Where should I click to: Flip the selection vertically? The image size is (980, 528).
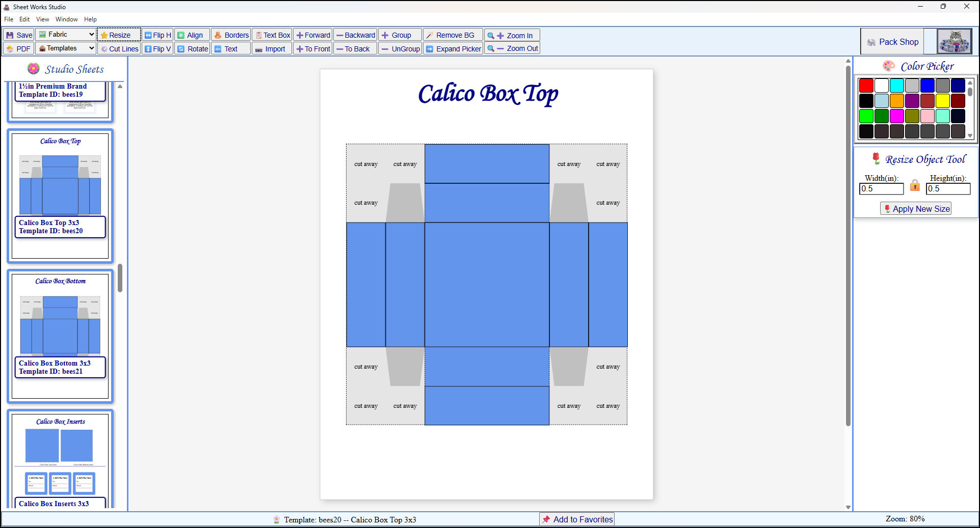[x=157, y=48]
